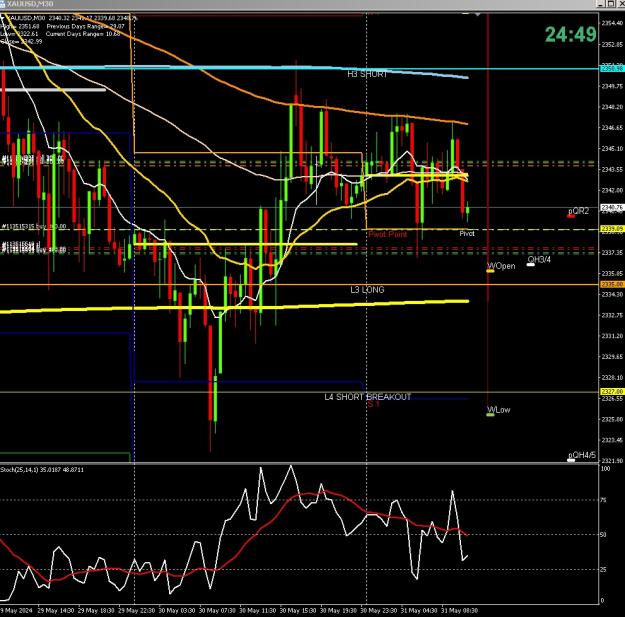Click 2329.65 on the price scale
Image resolution: width=625 pixels, height=617 pixels.
pyautogui.click(x=612, y=357)
